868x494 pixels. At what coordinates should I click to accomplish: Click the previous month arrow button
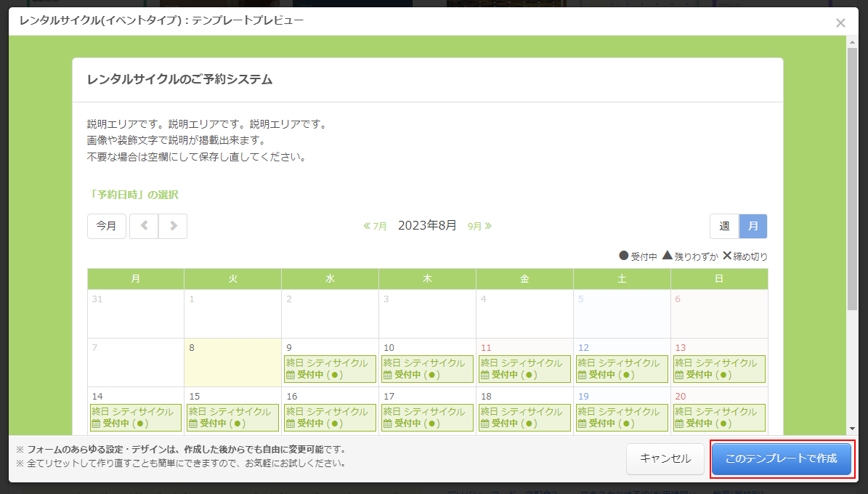point(144,226)
